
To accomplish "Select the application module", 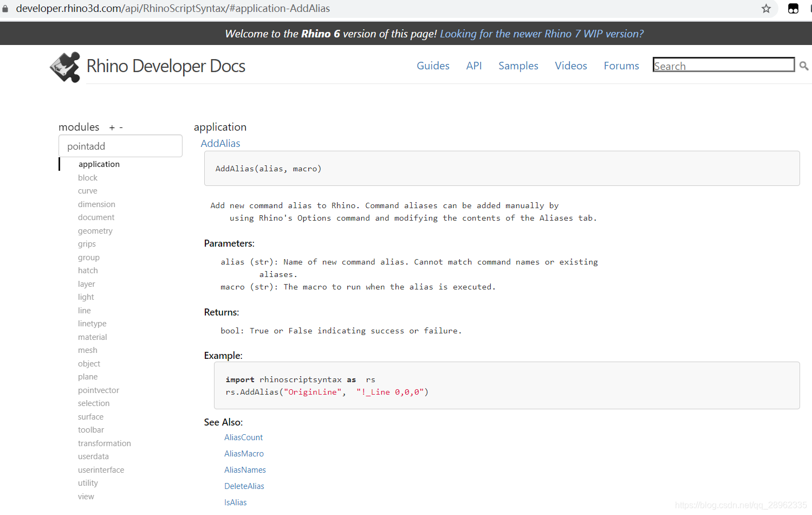I will [x=99, y=164].
